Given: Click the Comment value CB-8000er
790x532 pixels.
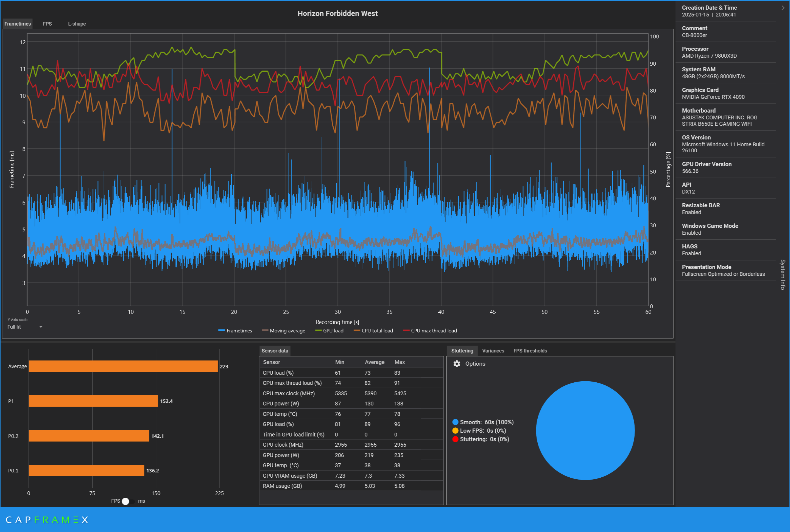Looking at the screenshot, I should click(x=695, y=35).
